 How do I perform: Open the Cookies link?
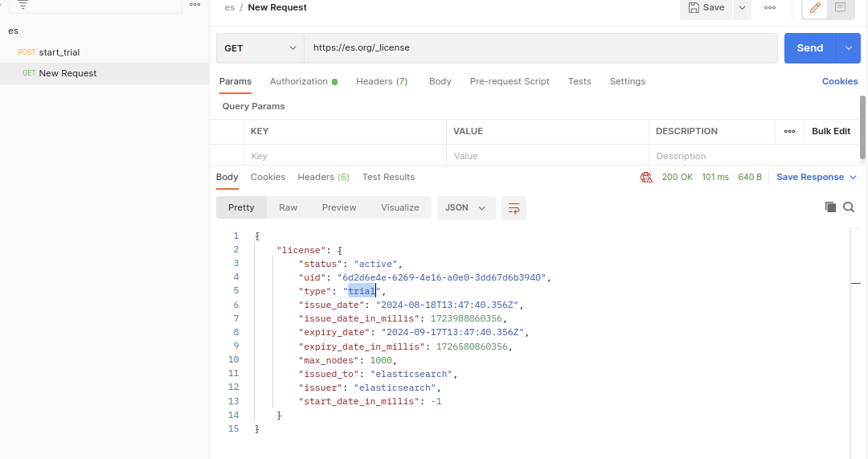839,81
